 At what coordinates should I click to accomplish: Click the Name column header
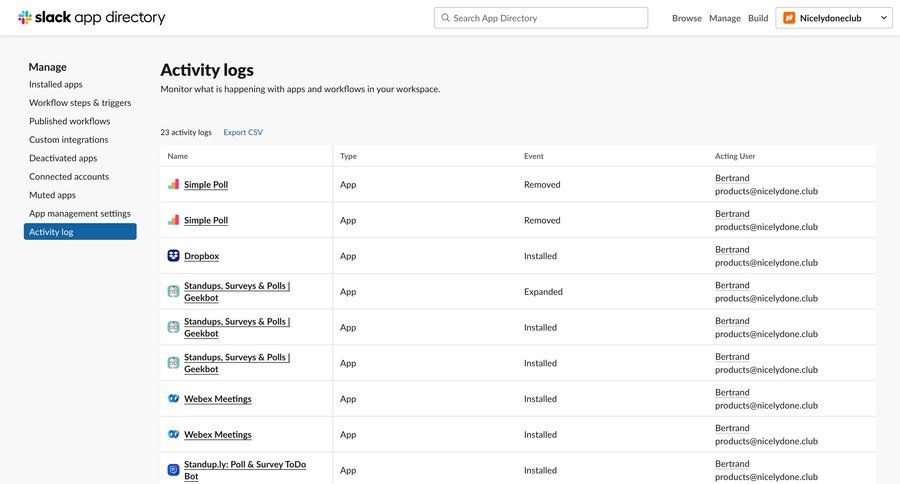click(x=177, y=156)
